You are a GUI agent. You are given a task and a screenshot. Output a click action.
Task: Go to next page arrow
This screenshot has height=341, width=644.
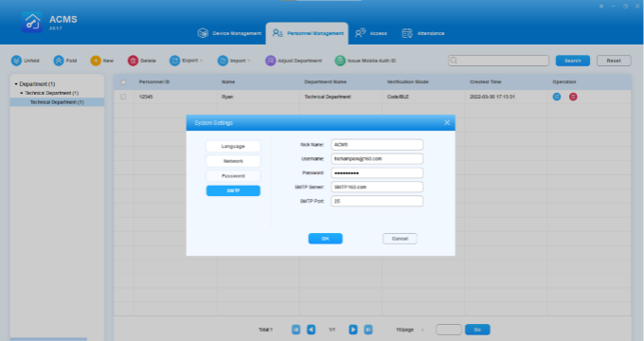click(x=353, y=330)
